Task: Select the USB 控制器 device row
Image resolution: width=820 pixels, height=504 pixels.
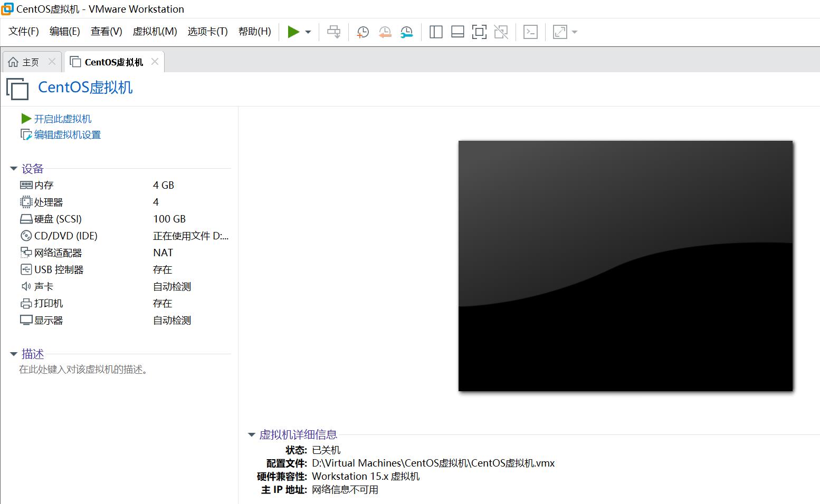Action: point(125,269)
